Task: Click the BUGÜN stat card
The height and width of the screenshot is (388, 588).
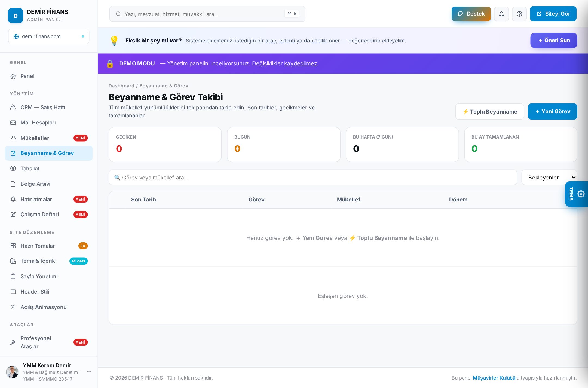Action: coord(284,145)
